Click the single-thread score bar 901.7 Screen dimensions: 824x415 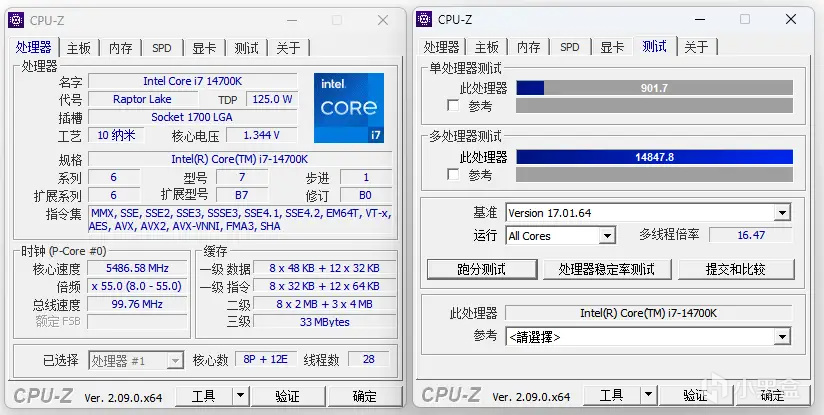pos(654,88)
